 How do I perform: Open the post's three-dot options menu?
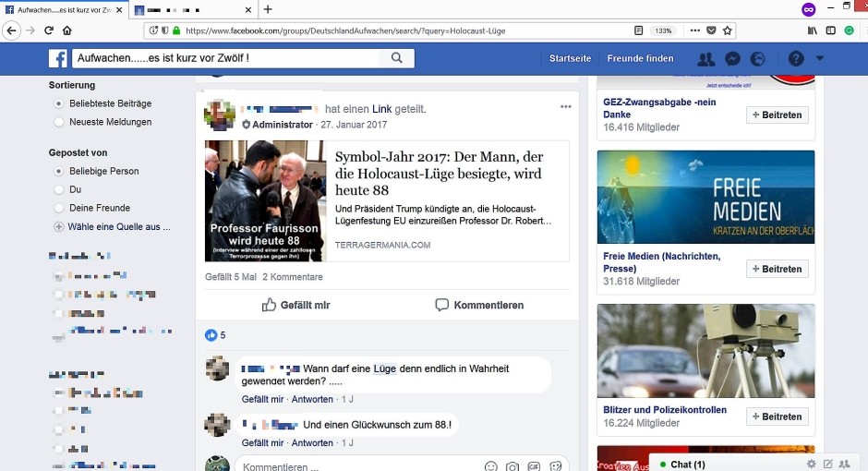click(566, 107)
